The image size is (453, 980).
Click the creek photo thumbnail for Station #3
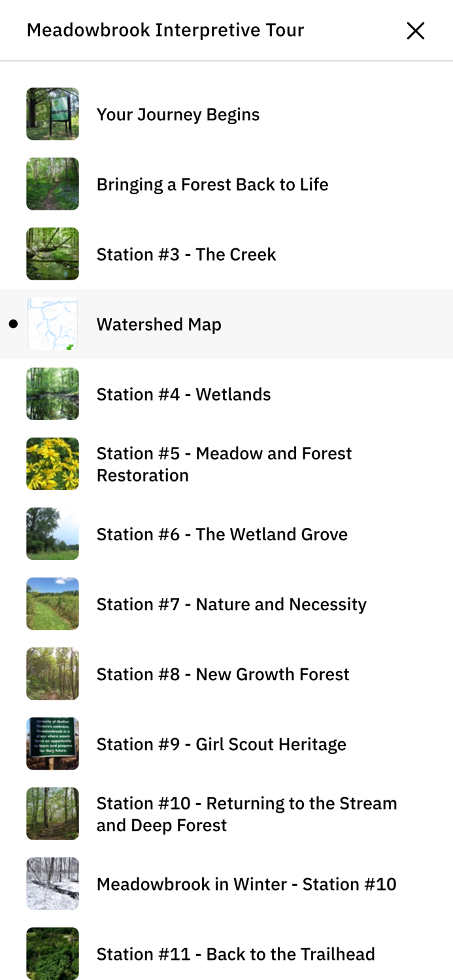(52, 253)
